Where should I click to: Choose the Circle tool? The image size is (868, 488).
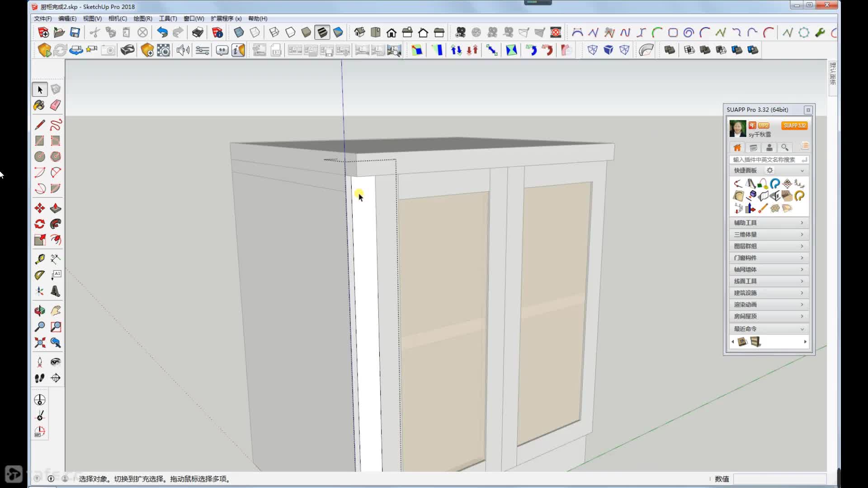(40, 156)
